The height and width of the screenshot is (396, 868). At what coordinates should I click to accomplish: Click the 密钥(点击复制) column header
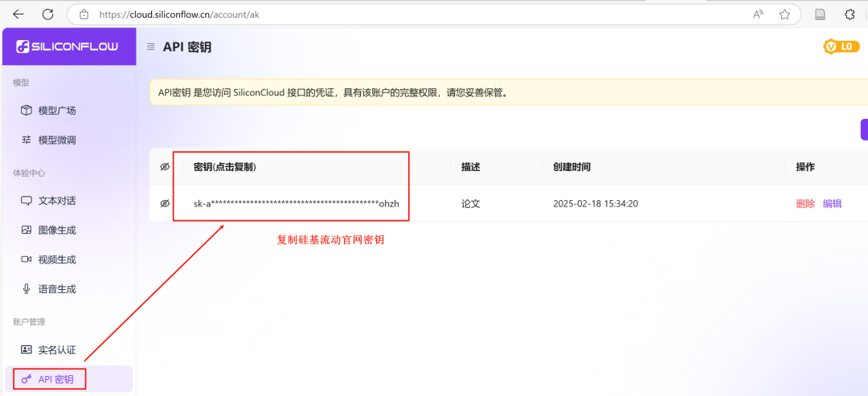click(x=225, y=167)
